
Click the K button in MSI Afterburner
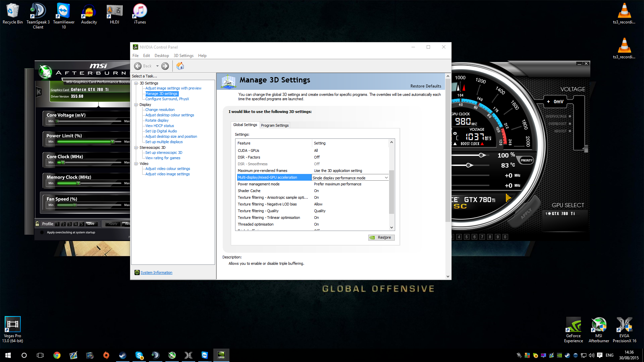coord(39,92)
